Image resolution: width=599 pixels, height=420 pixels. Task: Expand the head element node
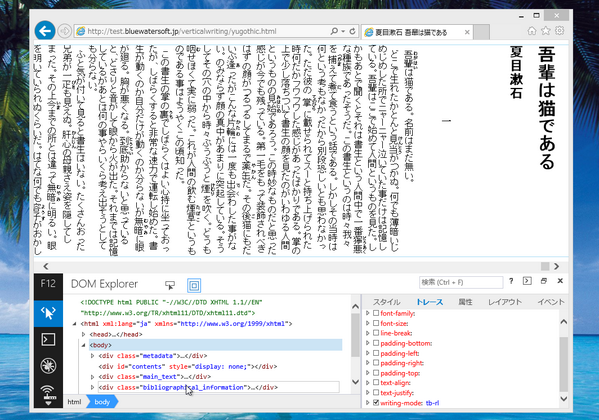(83, 334)
